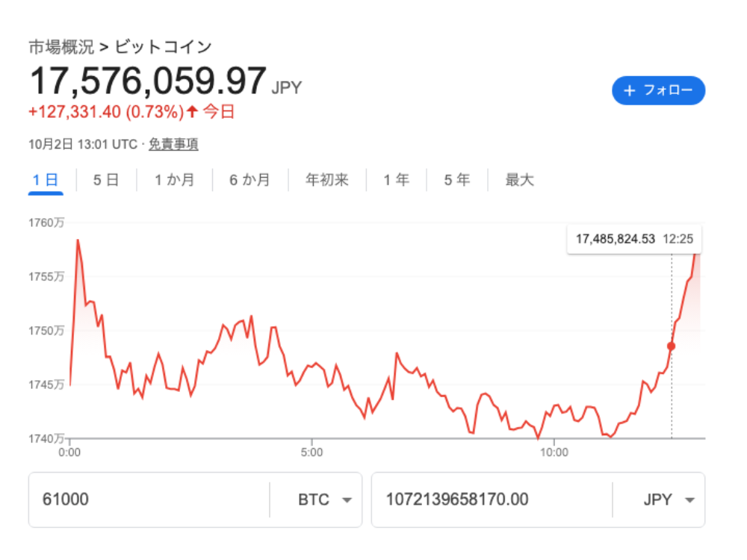Open the JPY currency dropdown arrow

(689, 500)
